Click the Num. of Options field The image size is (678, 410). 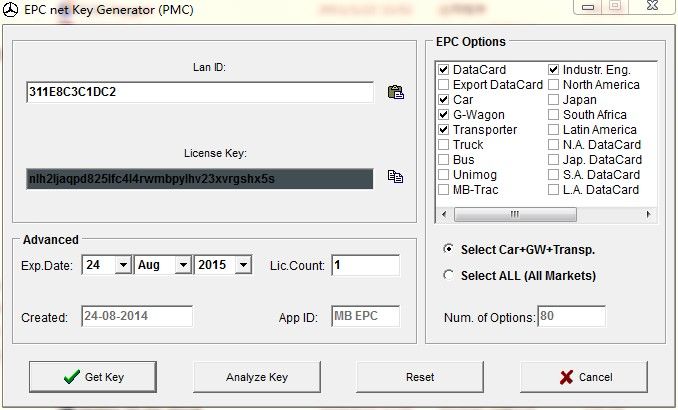(x=571, y=316)
